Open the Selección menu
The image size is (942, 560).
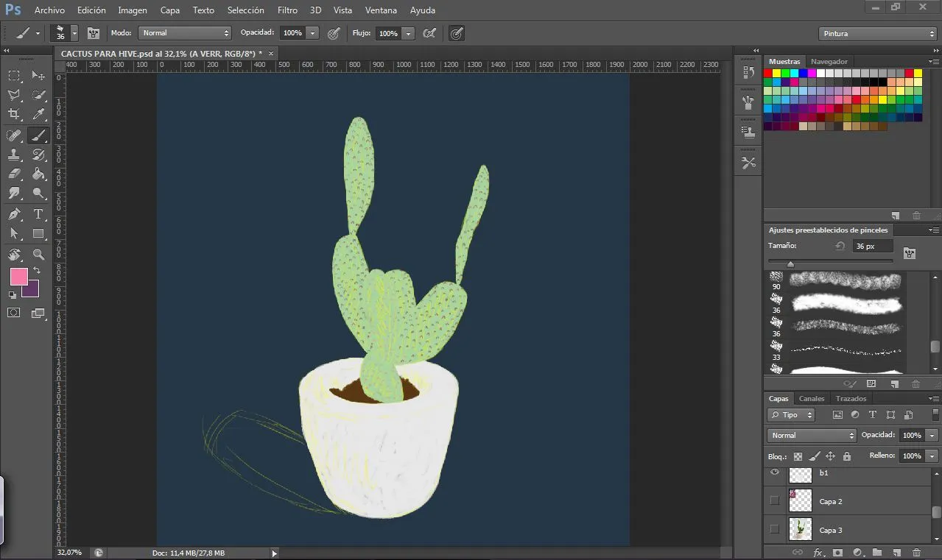coord(246,10)
